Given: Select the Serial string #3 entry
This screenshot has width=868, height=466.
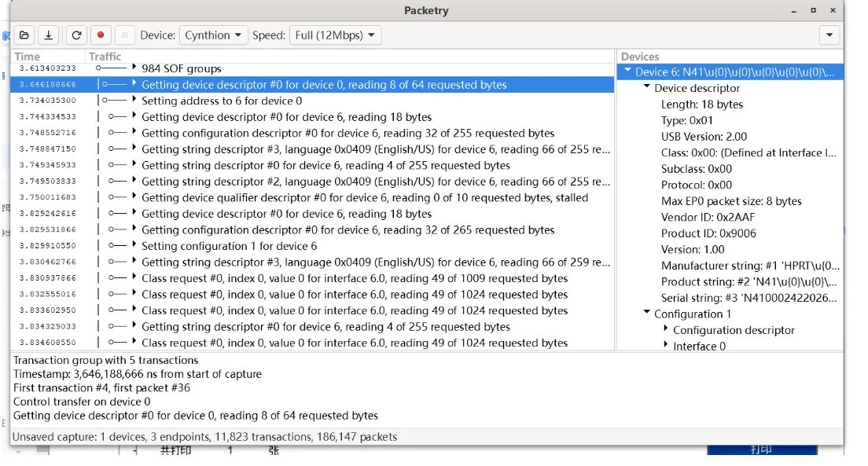Looking at the screenshot, I should tap(748, 298).
